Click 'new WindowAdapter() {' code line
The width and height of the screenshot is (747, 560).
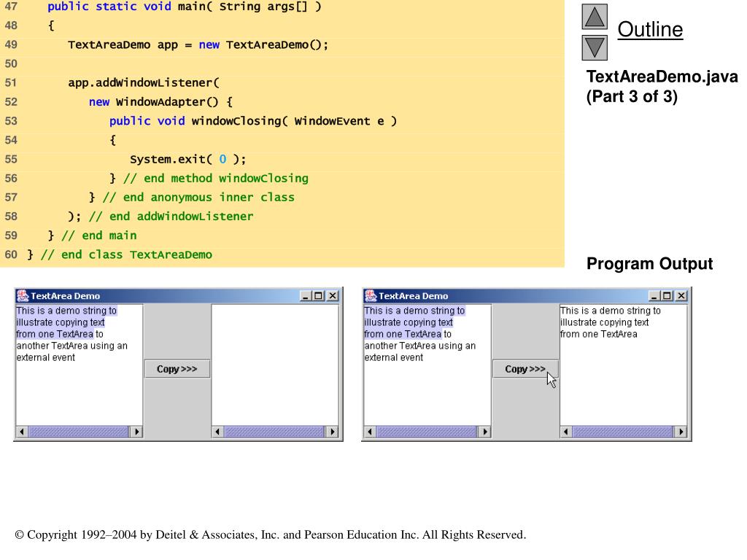pos(161,102)
